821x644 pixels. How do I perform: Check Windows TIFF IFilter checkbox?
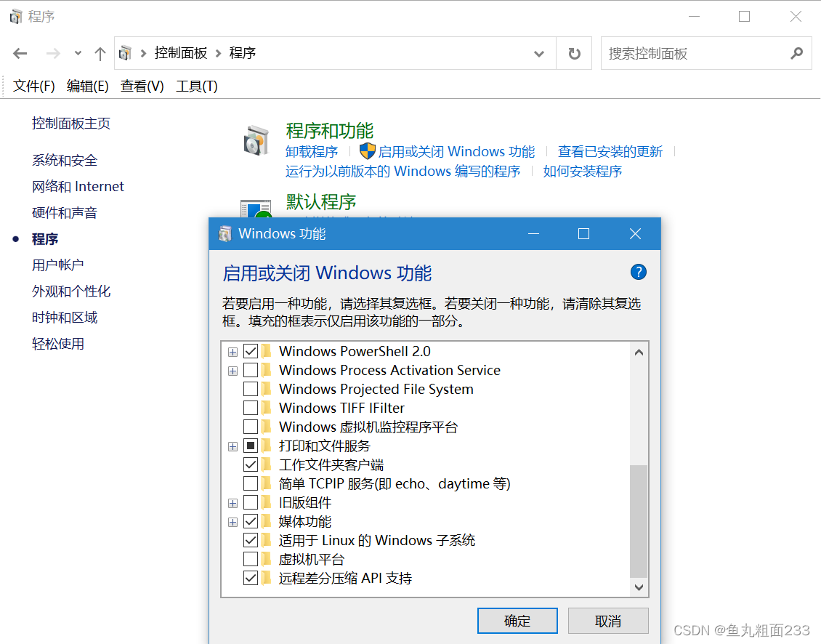[251, 408]
